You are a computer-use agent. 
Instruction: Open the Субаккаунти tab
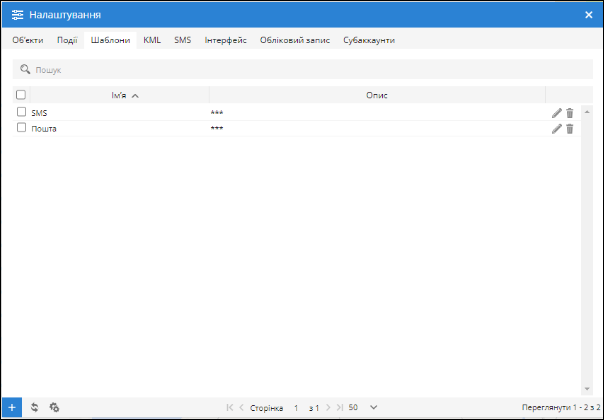369,40
